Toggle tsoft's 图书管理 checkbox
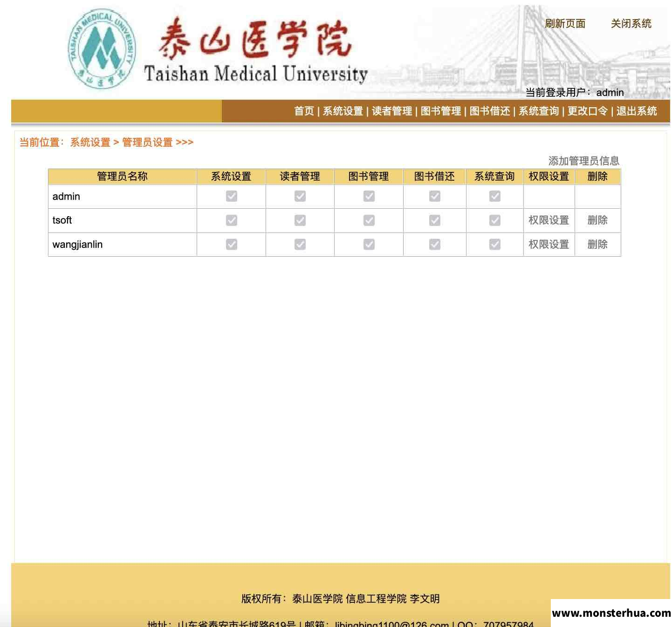Image resolution: width=672 pixels, height=627 pixels. (369, 220)
